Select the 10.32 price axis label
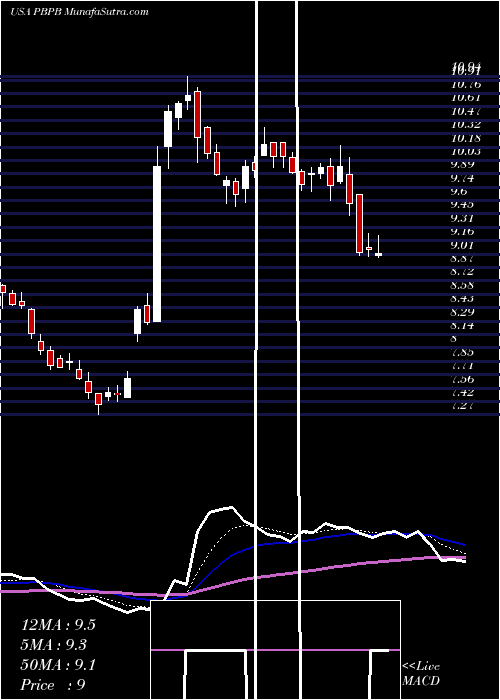This screenshot has width=500, height=700. click(x=466, y=125)
